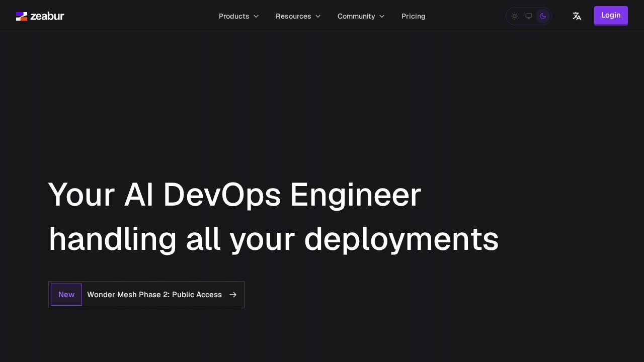Click the arrow icon in announcement banner

[x=233, y=295]
